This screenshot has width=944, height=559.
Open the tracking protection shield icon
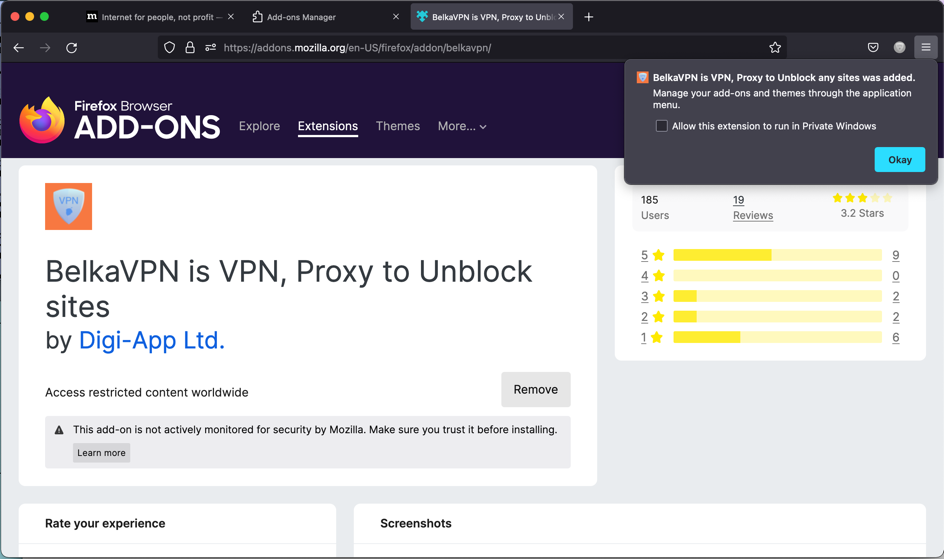pyautogui.click(x=170, y=48)
